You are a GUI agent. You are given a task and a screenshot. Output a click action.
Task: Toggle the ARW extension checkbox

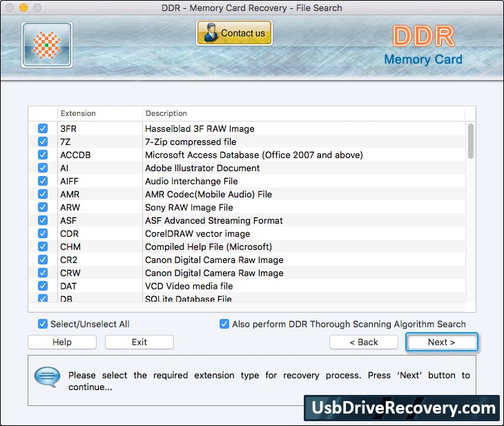[43, 207]
